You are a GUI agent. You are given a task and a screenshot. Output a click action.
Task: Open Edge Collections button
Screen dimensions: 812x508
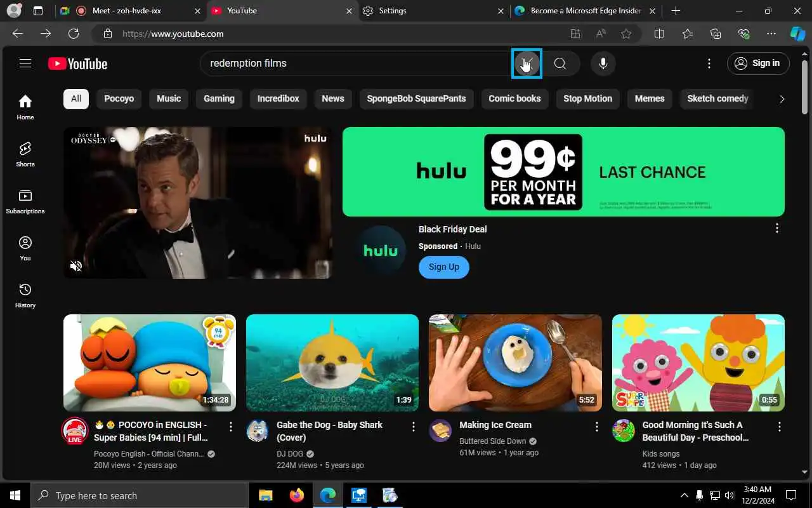[x=716, y=34]
